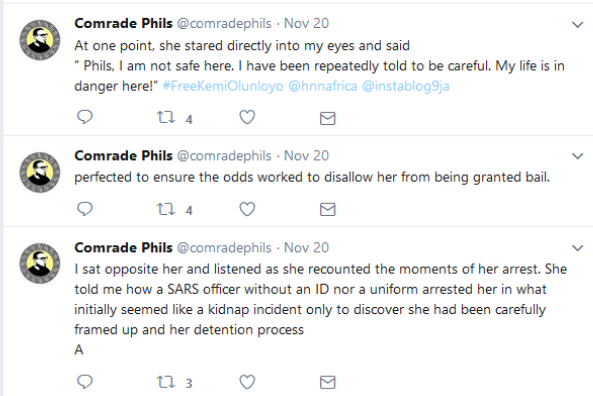Open the #FreeKemiOlunloyo hashtag
The height and width of the screenshot is (396, 593).
pyautogui.click(x=223, y=86)
